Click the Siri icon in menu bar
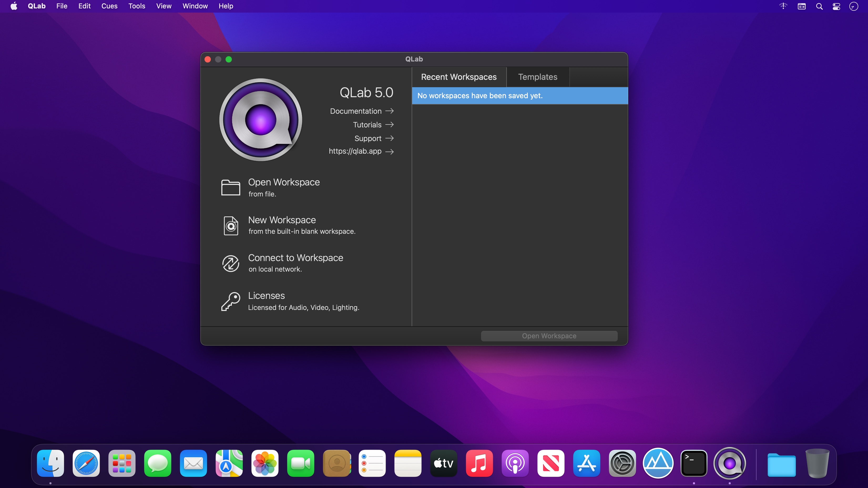 click(854, 6)
